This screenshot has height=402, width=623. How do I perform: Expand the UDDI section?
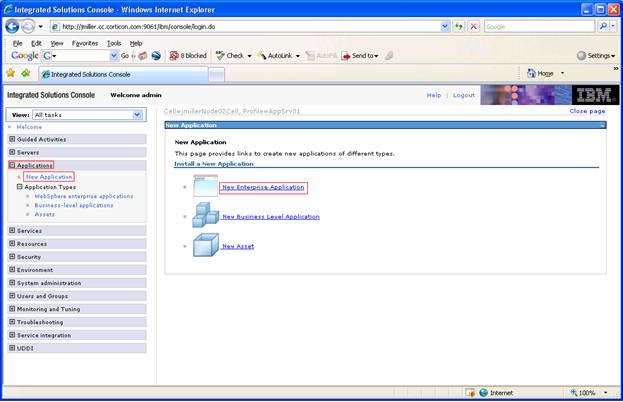coord(12,348)
